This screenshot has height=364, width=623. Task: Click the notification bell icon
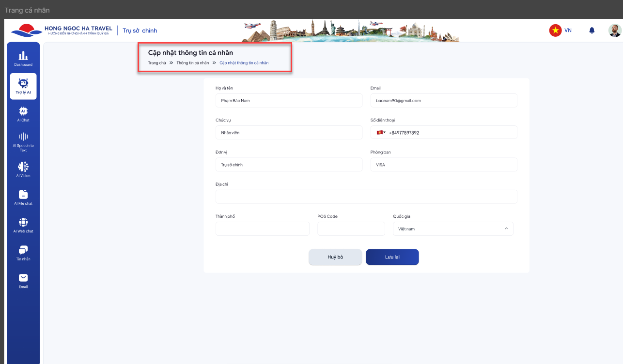(x=592, y=30)
